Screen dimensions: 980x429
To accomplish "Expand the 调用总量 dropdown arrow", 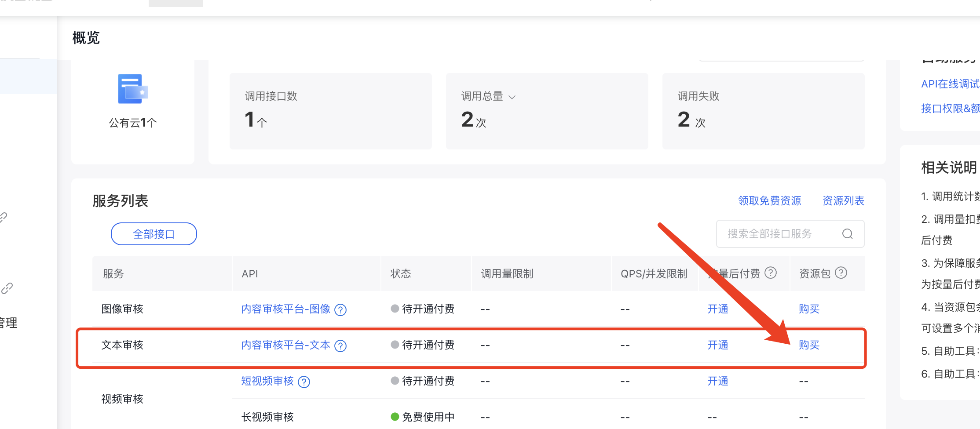I will 512,97.
